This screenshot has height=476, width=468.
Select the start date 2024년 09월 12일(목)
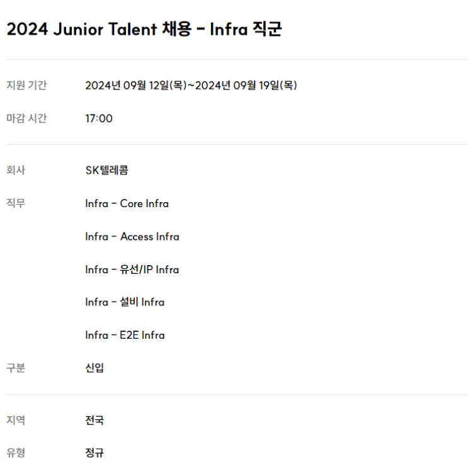pos(136,86)
